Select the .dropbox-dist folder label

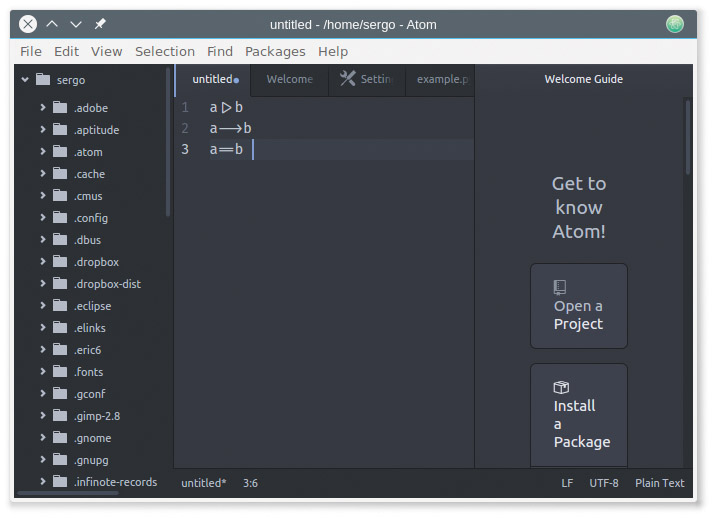[107, 284]
